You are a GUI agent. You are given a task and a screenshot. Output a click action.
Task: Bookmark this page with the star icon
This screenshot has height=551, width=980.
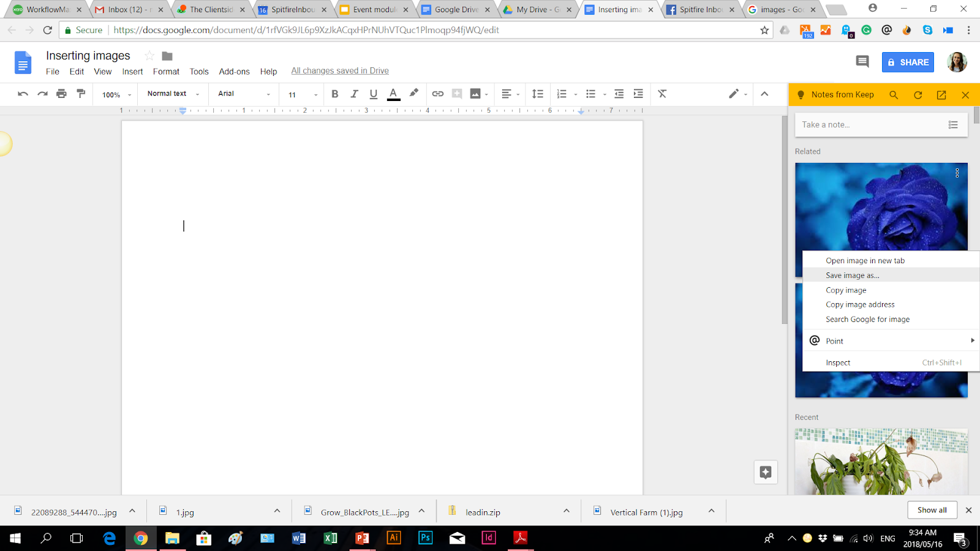pos(764,30)
